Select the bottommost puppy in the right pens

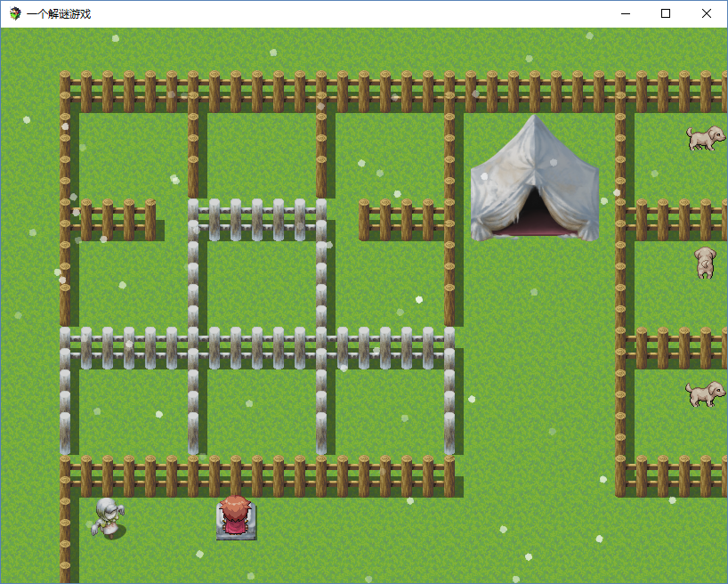pos(705,394)
